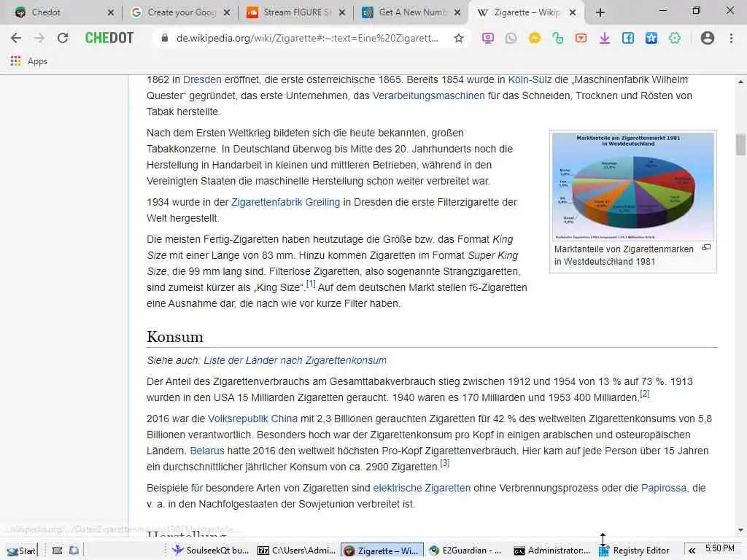747x560 pixels.
Task: Switch to Get A New Number tab
Action: click(413, 12)
